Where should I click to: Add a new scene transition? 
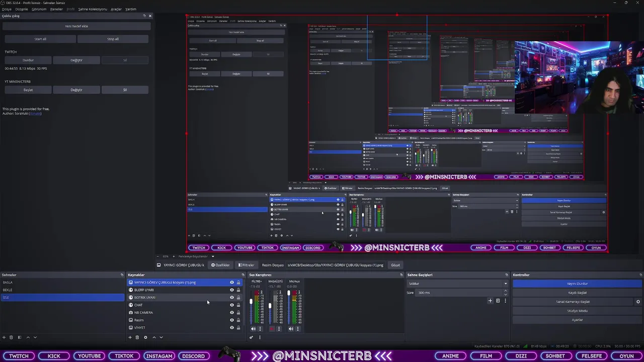(490, 301)
